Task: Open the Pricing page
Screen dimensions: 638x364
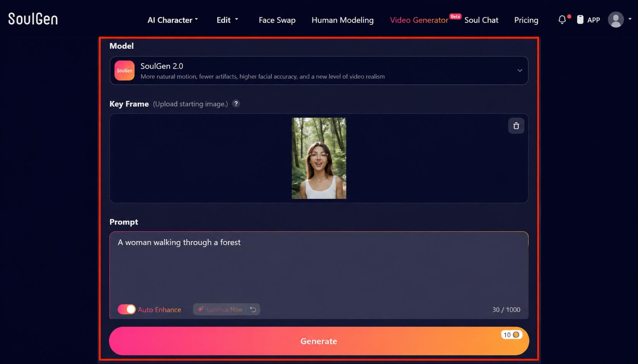Action: [x=526, y=20]
